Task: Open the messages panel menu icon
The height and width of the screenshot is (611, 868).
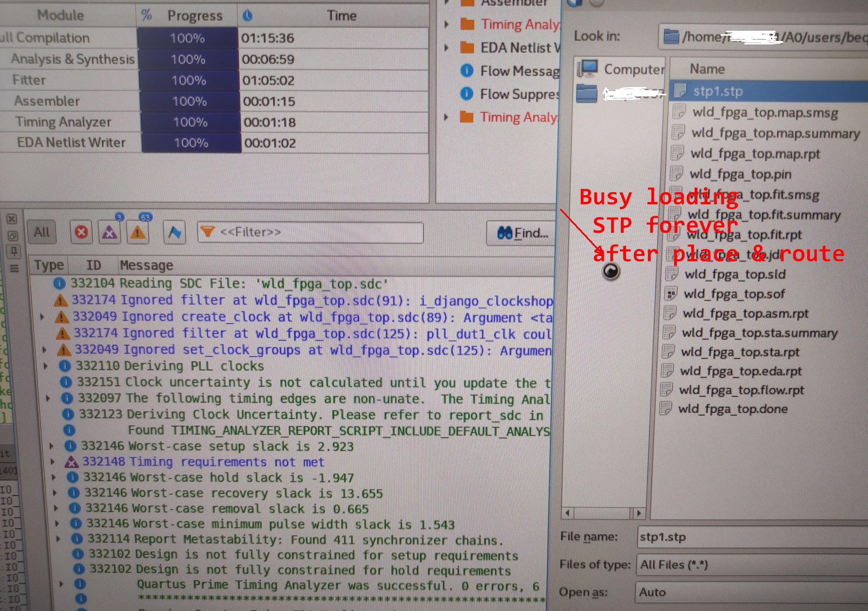Action: tap(14, 268)
